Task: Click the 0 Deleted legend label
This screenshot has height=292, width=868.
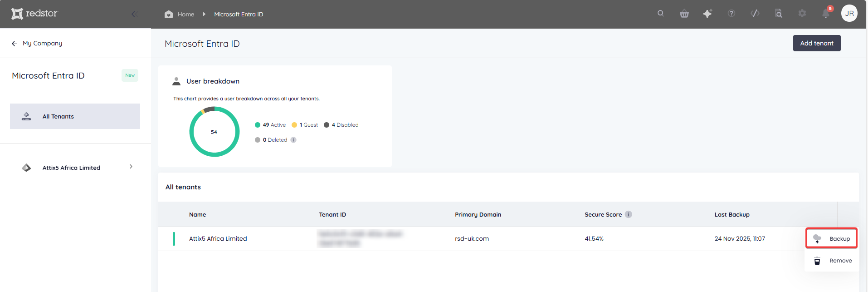Action: pyautogui.click(x=275, y=140)
